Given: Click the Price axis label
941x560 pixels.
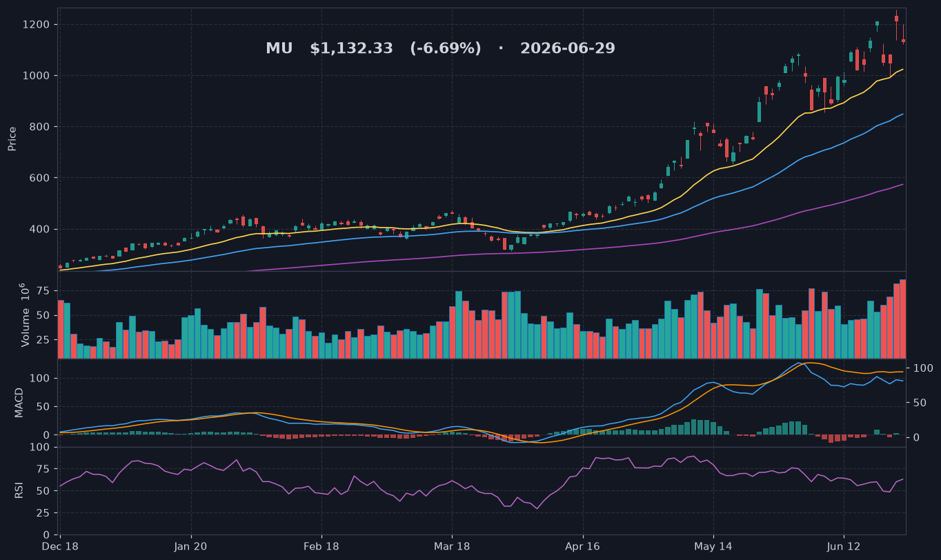Looking at the screenshot, I should [x=12, y=139].
